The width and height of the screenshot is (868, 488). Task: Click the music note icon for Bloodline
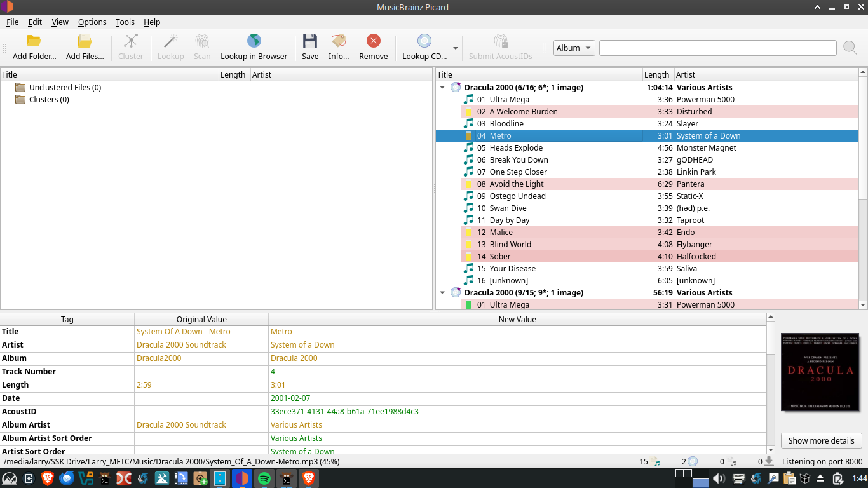[469, 124]
